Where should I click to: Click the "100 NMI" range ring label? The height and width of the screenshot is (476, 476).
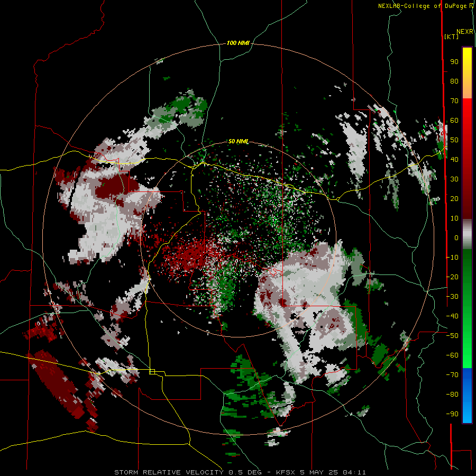[238, 43]
